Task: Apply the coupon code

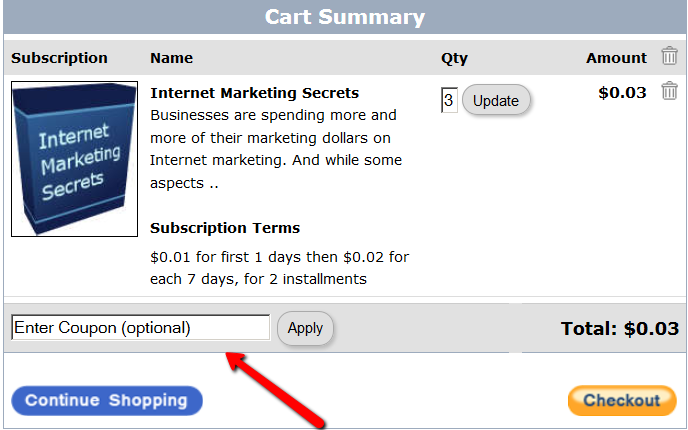Action: tap(305, 328)
